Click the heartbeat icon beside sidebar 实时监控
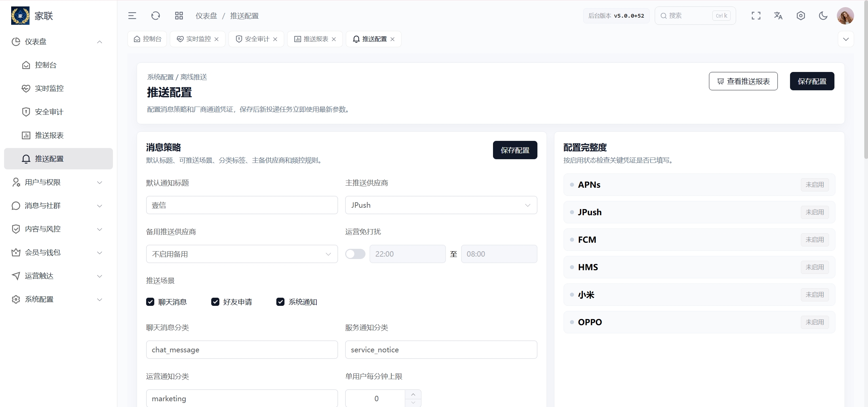The height and width of the screenshot is (407, 868). click(x=26, y=89)
